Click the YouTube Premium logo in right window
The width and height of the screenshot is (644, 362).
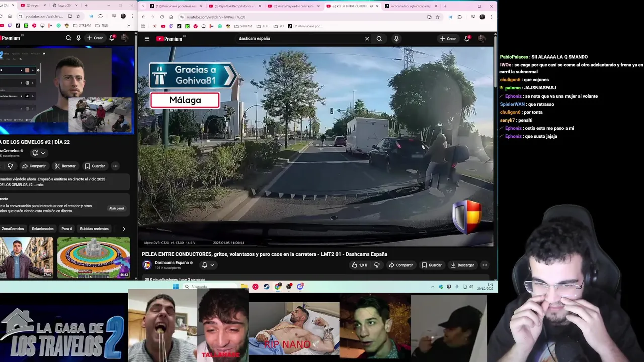169,39
